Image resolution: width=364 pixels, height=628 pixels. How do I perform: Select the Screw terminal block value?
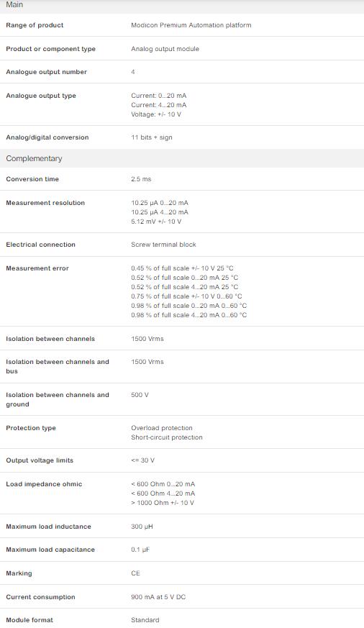[163, 245]
